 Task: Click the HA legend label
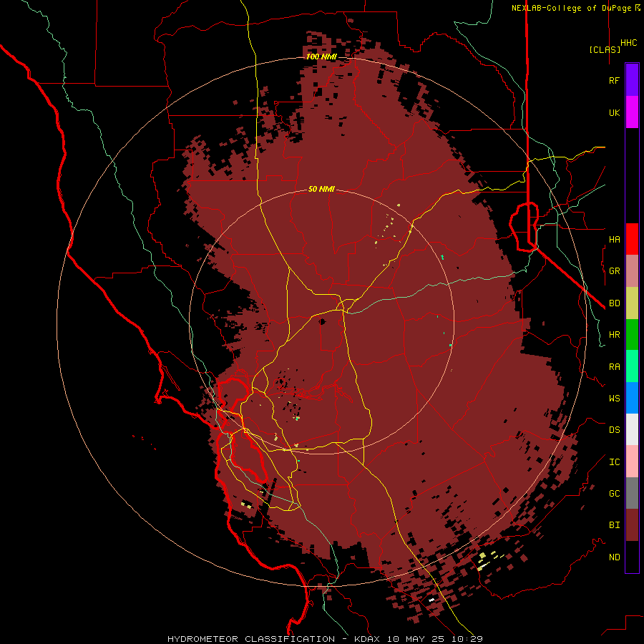(x=614, y=239)
